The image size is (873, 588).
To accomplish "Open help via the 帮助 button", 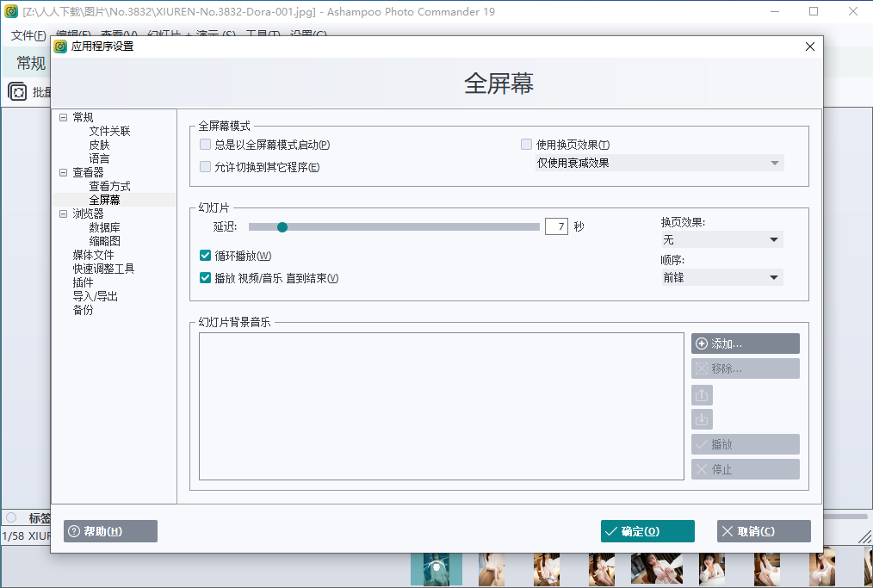I will pyautogui.click(x=109, y=531).
